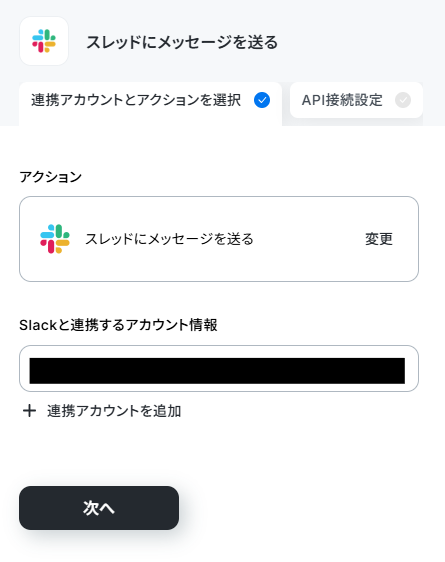Open the Slack account selection dropdown
Image resolution: width=445 pixels, height=562 pixels.
pos(219,368)
